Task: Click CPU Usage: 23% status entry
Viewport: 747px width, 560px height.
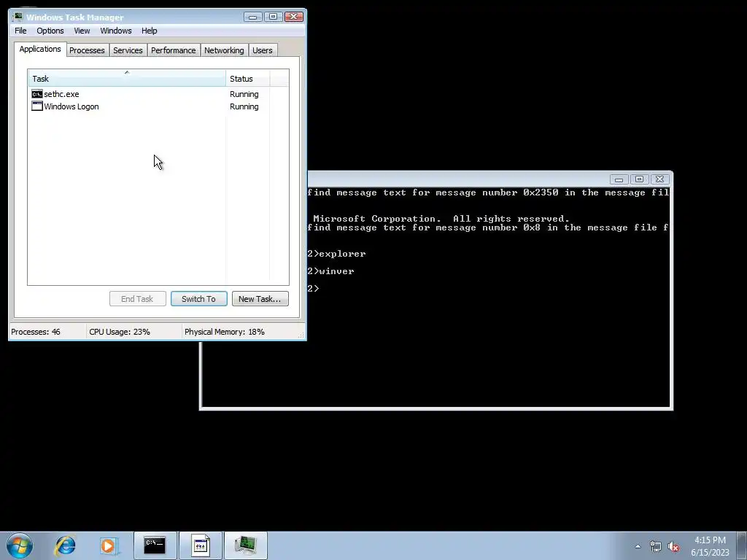Action: click(x=120, y=332)
